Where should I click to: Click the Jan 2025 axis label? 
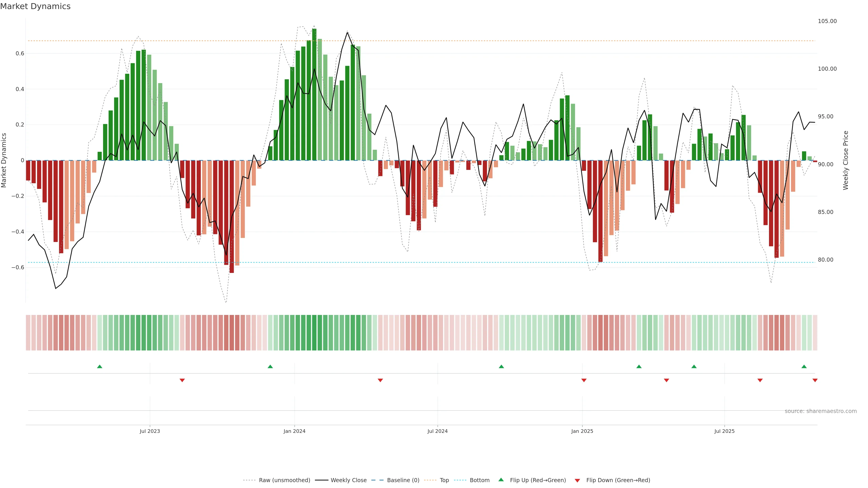(582, 431)
